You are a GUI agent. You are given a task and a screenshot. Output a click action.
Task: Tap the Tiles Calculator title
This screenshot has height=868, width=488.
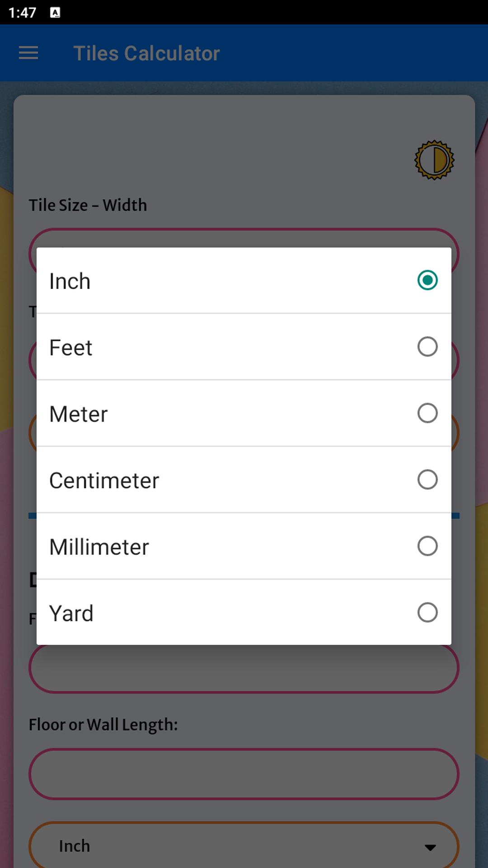(x=146, y=53)
